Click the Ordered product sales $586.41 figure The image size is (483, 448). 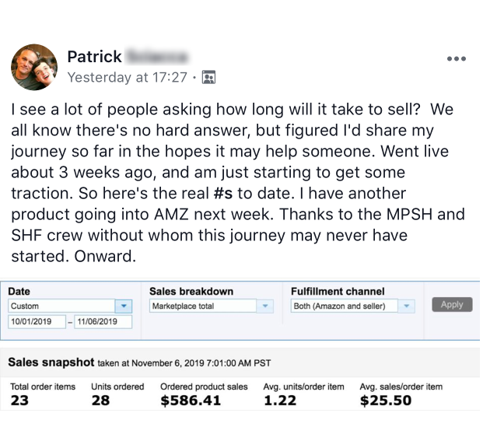tap(191, 401)
